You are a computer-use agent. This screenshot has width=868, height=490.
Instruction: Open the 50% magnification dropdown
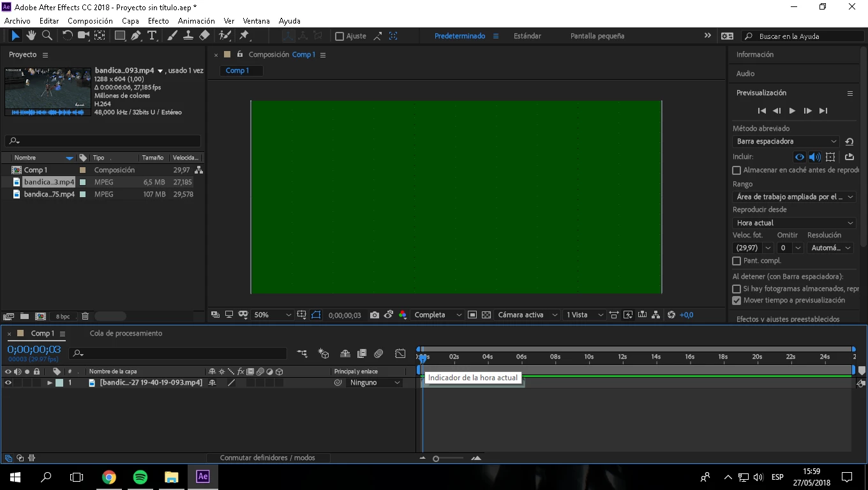[272, 315]
